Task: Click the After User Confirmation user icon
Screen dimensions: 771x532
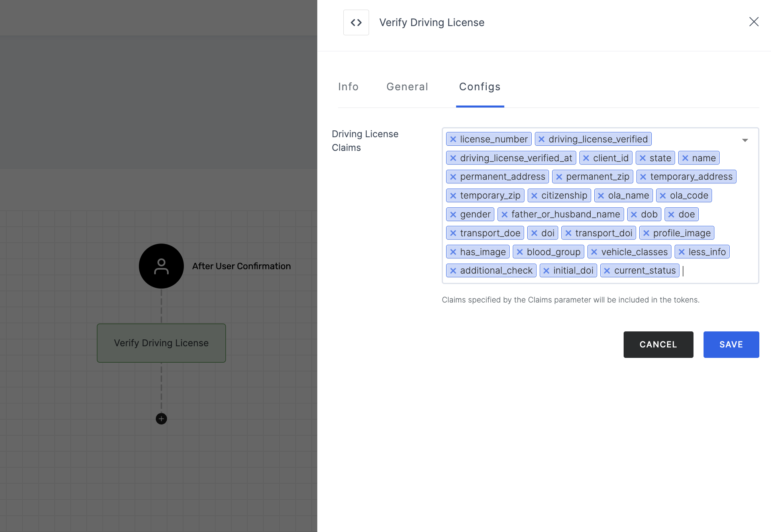Action: pos(161,266)
